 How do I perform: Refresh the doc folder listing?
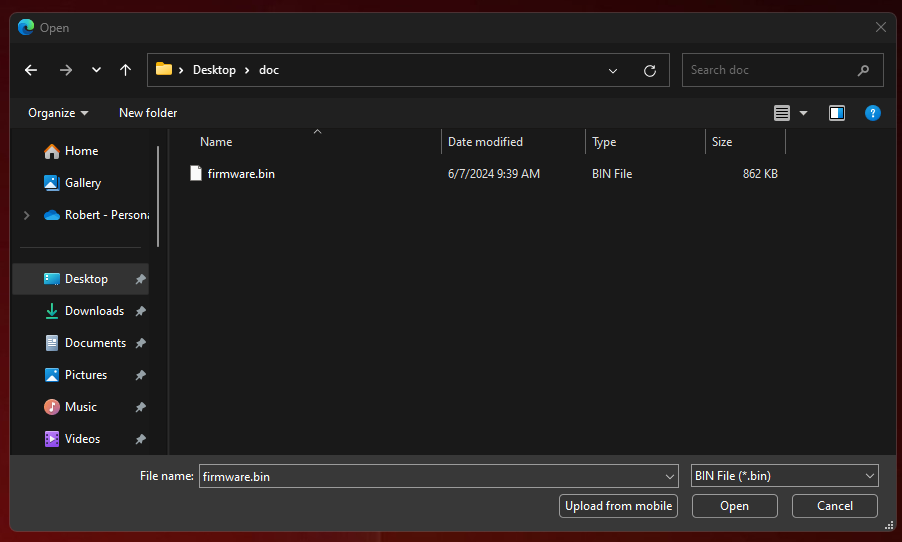650,71
